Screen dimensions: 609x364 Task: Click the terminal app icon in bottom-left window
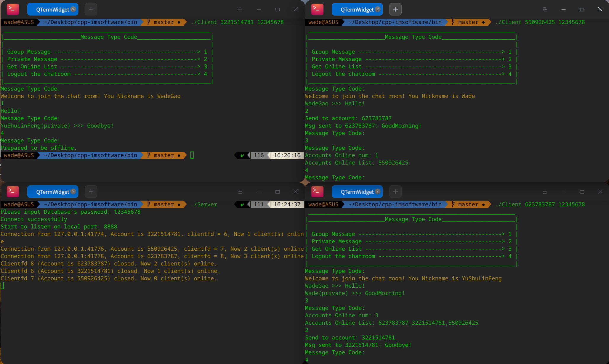click(13, 192)
